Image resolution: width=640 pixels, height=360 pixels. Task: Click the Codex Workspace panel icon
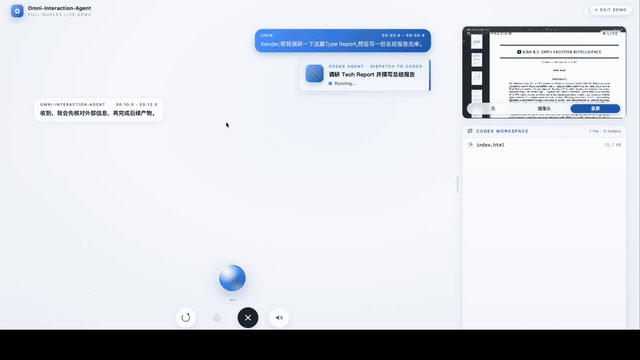[470, 131]
